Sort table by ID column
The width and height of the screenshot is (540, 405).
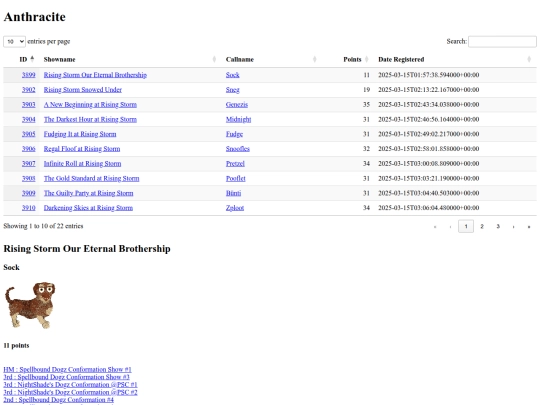tap(22, 59)
